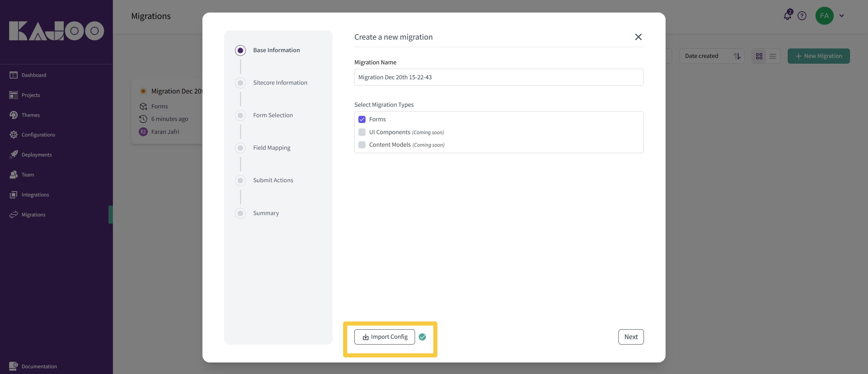
Task: Click green checkmark beside Import Config
Action: [422, 337]
